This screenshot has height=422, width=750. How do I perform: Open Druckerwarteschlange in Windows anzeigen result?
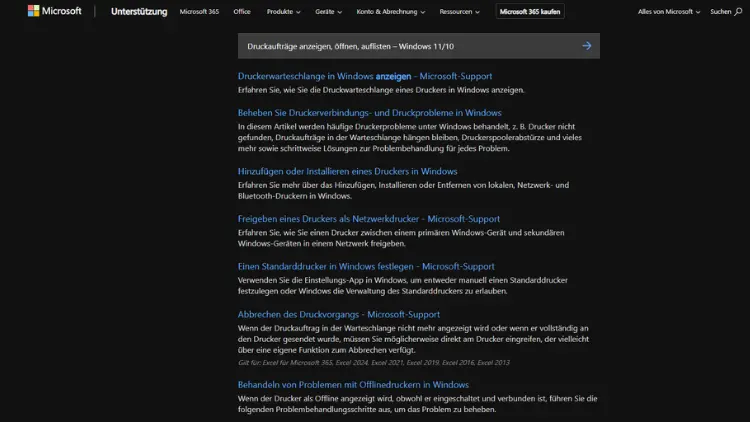point(365,76)
